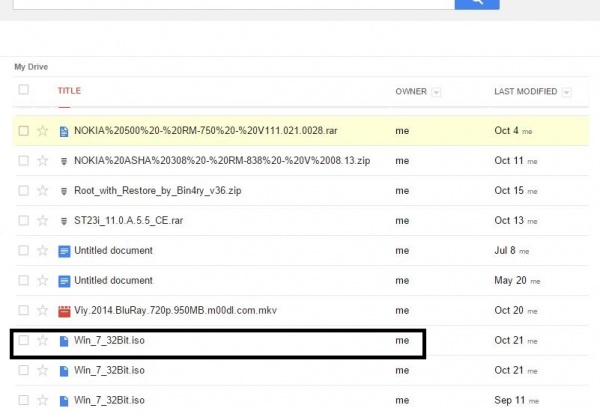Viewport: 600px width, 414px height.
Task: Click the Oct 15 modified date
Action: (509, 191)
